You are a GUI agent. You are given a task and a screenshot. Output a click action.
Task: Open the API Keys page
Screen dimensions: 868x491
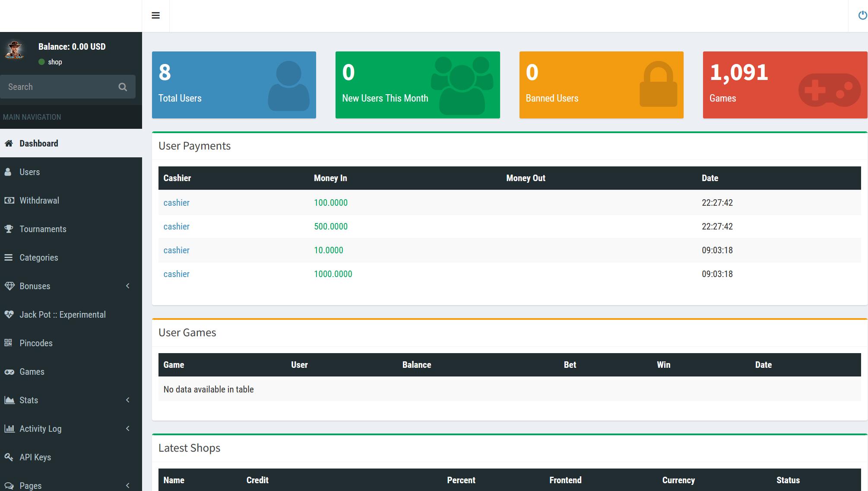71,457
